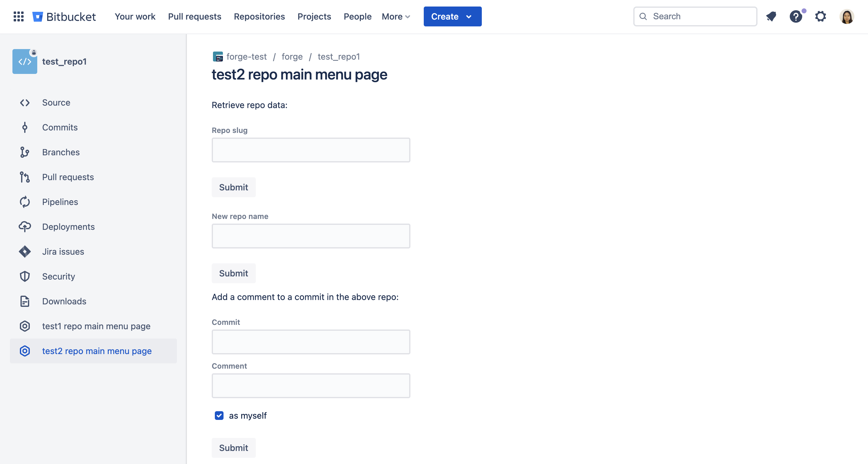The image size is (868, 464).
Task: Open the Pull requests top menu
Action: [x=194, y=16]
